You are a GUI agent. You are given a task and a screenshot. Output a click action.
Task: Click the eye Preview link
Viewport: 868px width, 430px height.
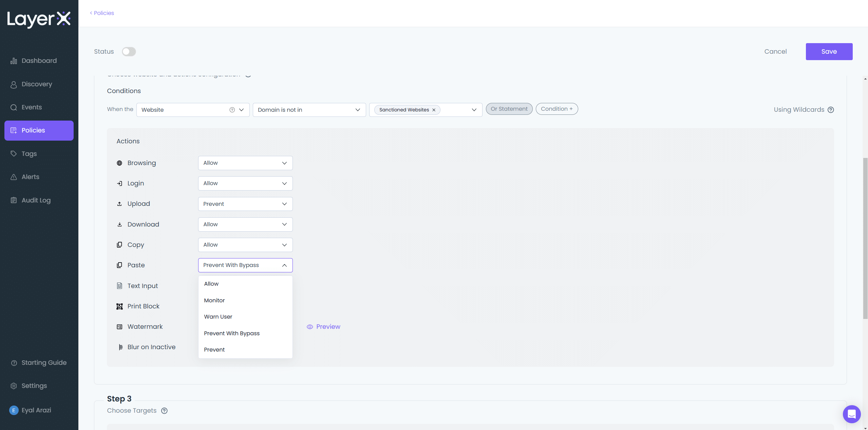click(323, 327)
